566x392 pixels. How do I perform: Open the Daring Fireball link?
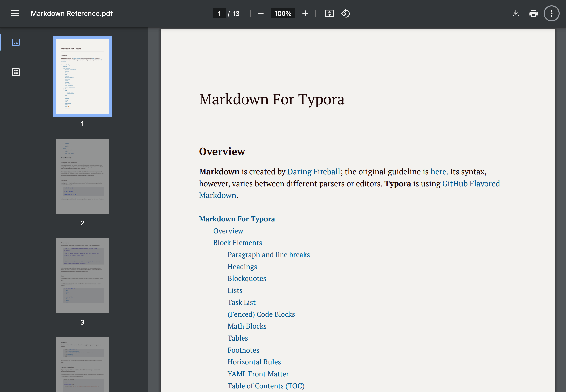tap(314, 172)
